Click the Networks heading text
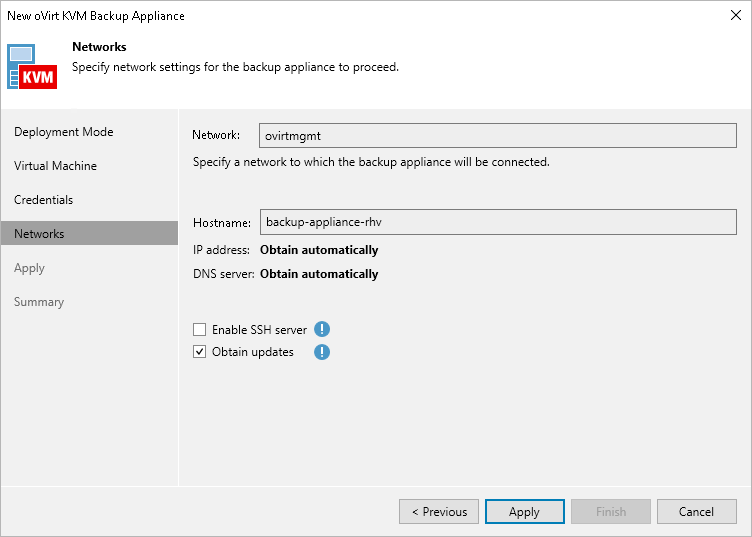Image resolution: width=752 pixels, height=537 pixels. tap(99, 47)
